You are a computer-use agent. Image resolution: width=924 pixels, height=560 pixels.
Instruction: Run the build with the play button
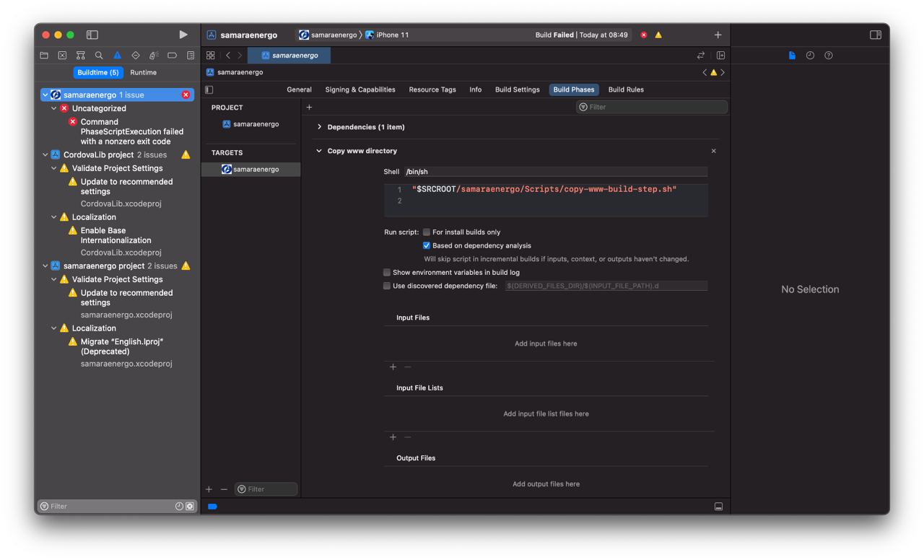coord(183,35)
